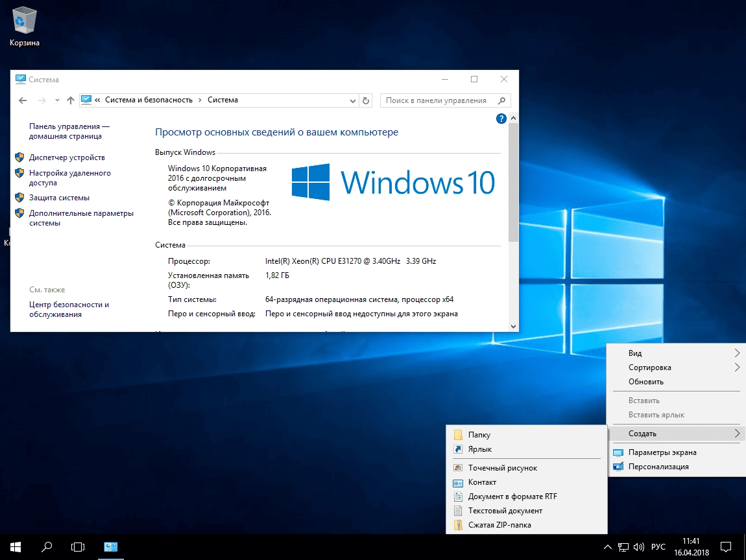Click the address bar double chevron
Screen dimensions: 746x560
97,100
